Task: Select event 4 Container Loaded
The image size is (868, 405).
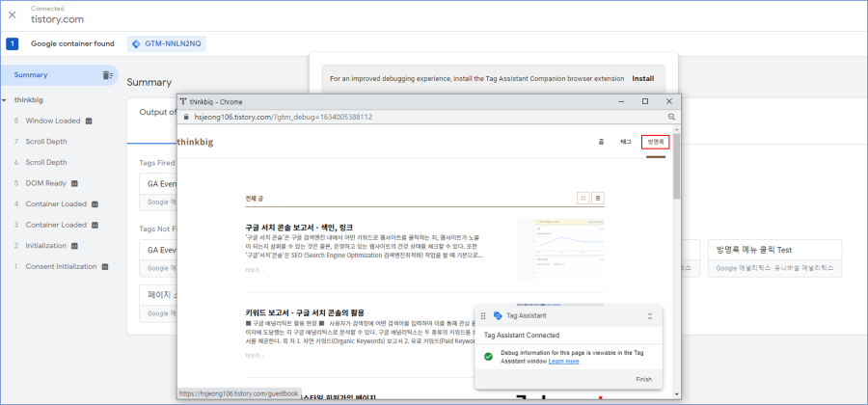Action: 56,204
